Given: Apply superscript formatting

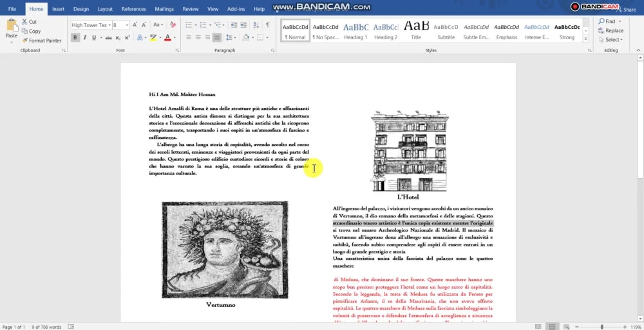Looking at the screenshot, I should pos(128,38).
